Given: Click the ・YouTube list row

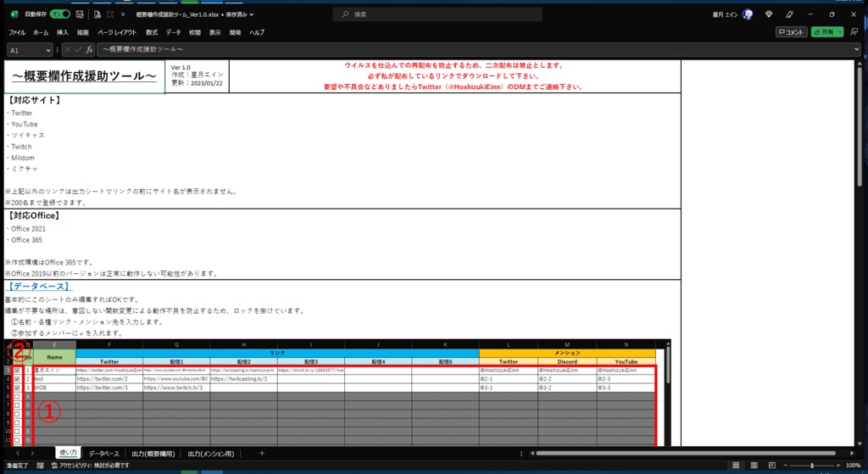Looking at the screenshot, I should (x=22, y=124).
